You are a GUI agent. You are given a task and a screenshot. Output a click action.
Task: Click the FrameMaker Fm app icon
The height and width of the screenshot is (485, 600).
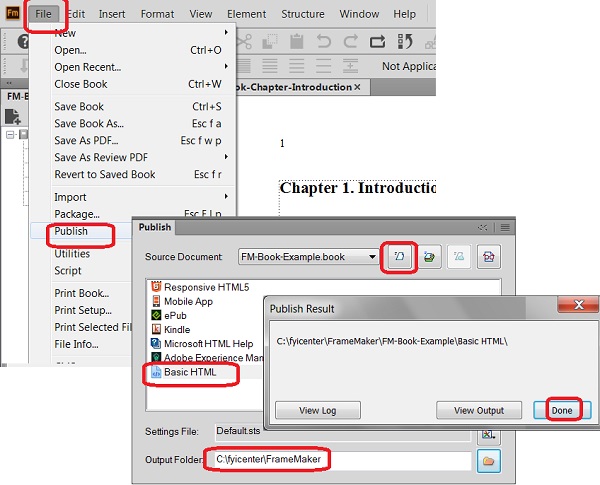13,13
